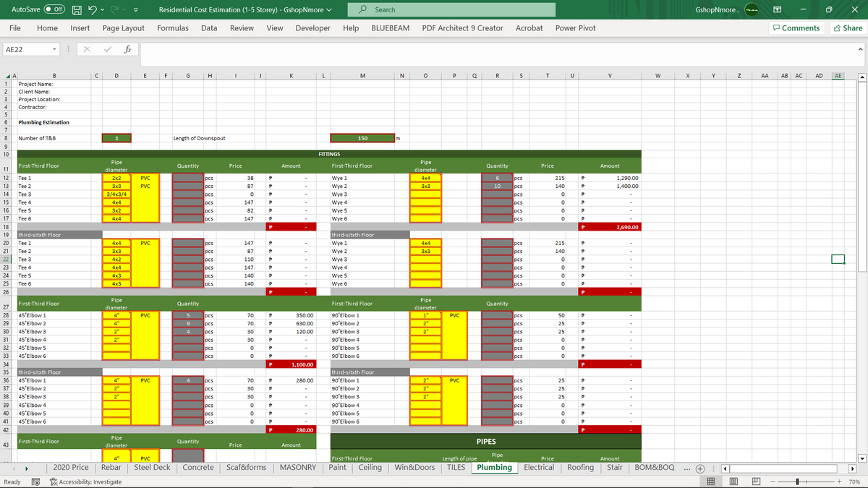Go to the Data ribbon tab
This screenshot has width=868, height=488.
[x=209, y=28]
